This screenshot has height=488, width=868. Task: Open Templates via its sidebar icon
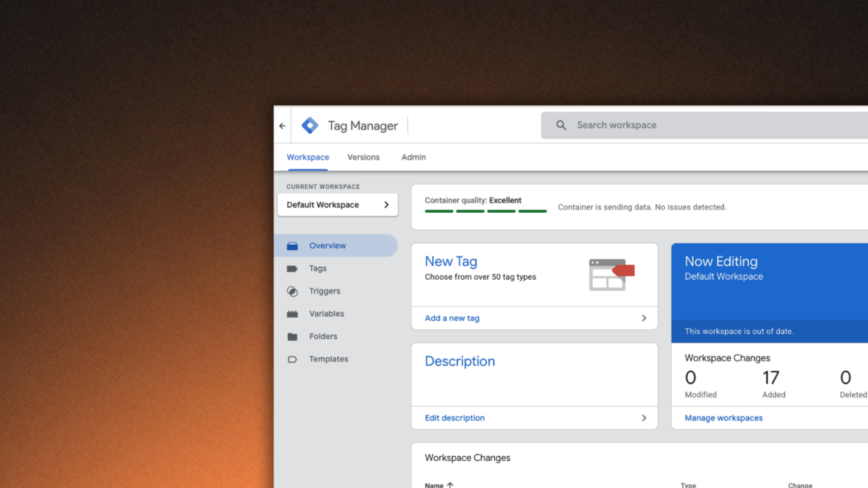pyautogui.click(x=292, y=359)
